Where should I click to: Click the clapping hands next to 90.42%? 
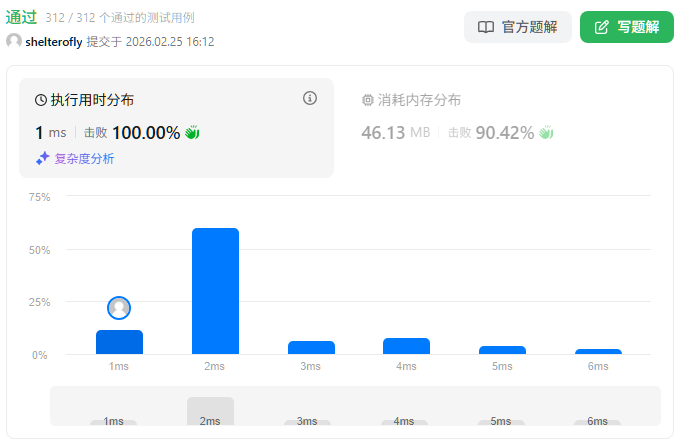pyautogui.click(x=546, y=132)
